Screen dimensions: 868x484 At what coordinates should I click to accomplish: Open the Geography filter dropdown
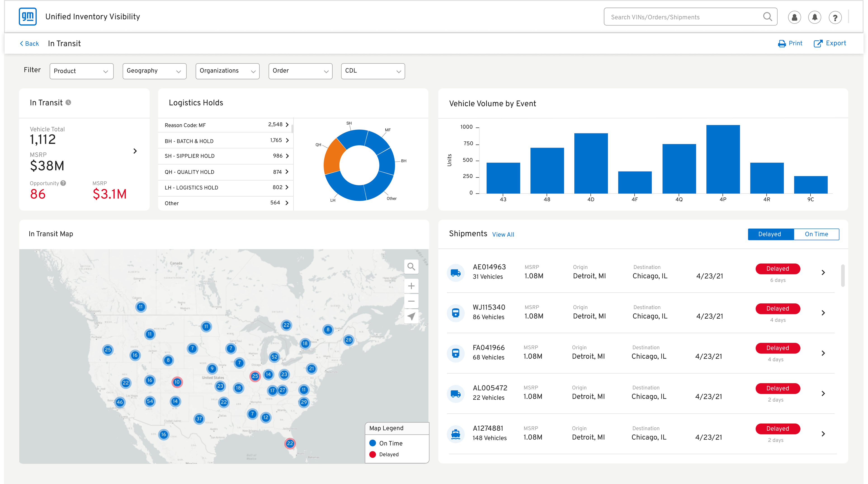click(x=154, y=71)
